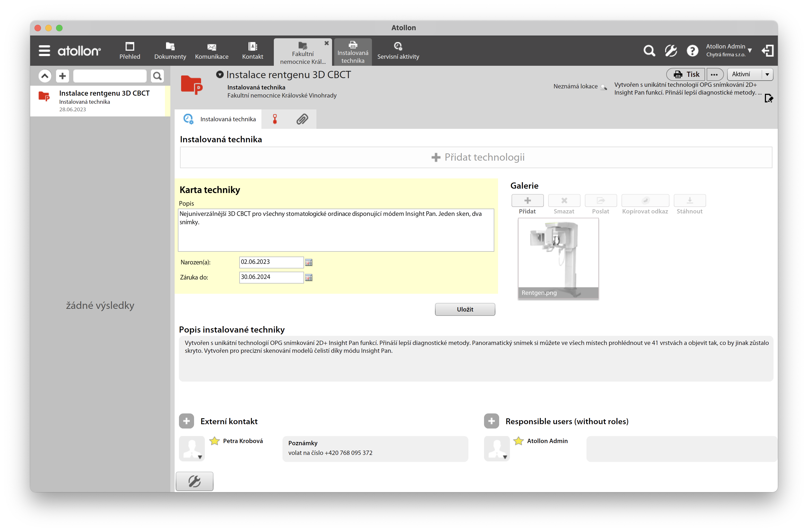Toggle favorite star for Petra Krobová
The image size is (808, 532).
(215, 441)
